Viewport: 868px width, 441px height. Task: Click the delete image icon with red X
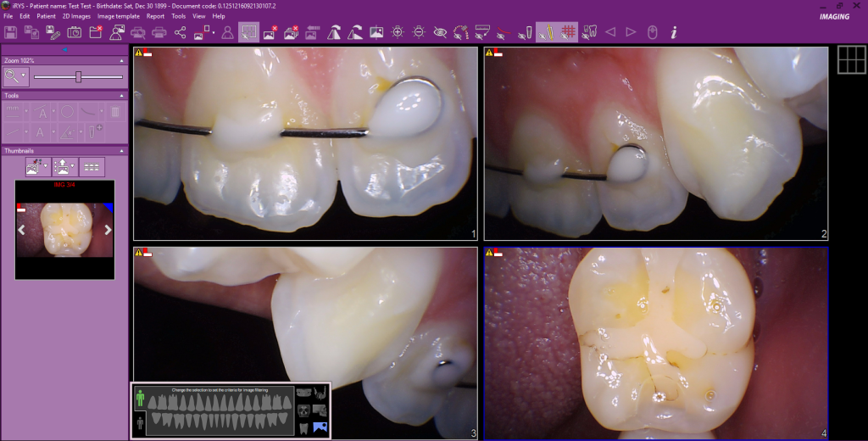point(270,32)
